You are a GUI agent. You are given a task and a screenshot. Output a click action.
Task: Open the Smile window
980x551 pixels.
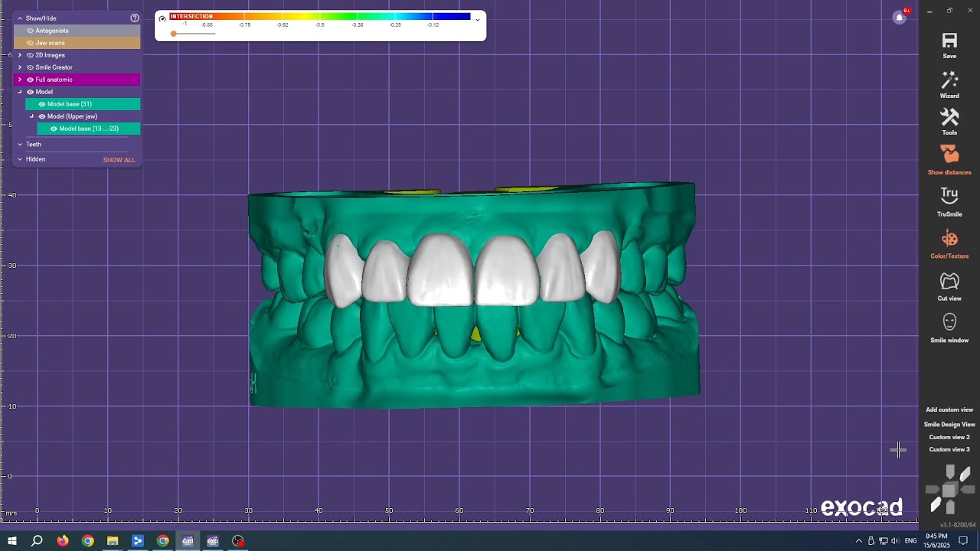click(x=949, y=322)
